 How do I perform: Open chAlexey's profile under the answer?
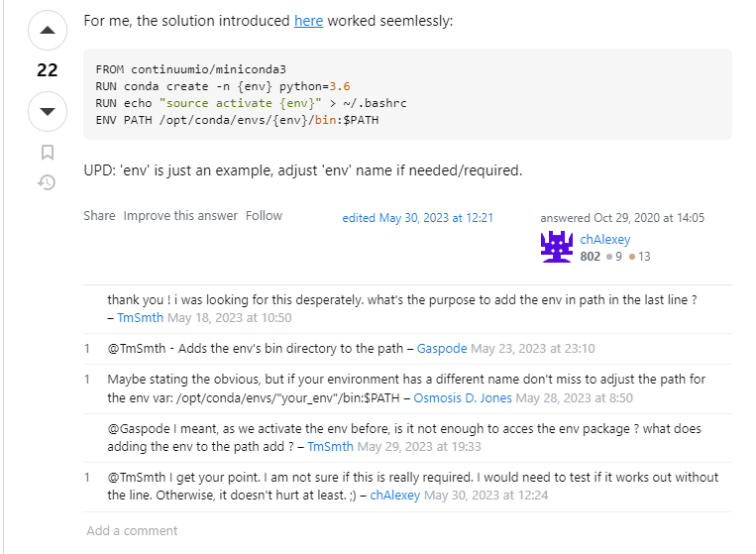pos(604,239)
